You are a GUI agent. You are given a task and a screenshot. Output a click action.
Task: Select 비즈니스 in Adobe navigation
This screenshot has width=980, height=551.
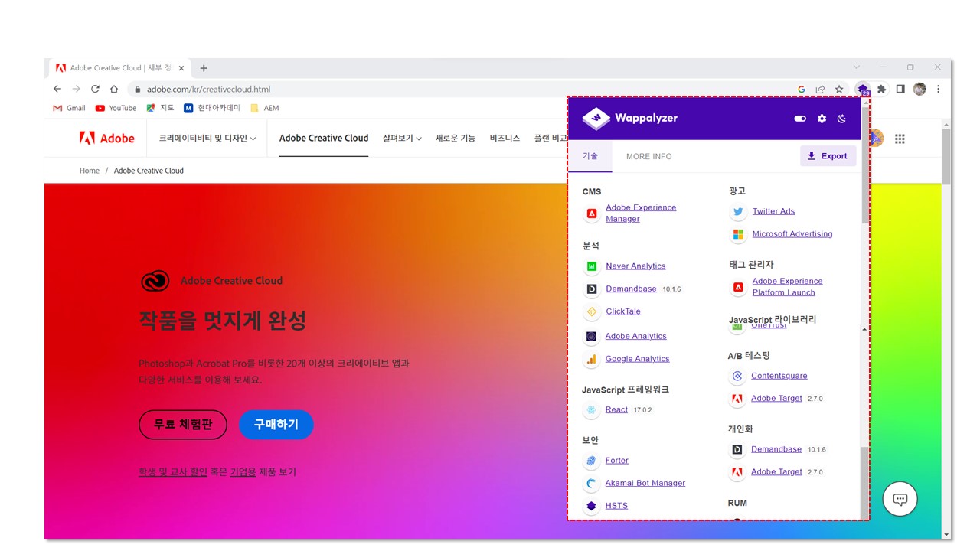point(505,139)
